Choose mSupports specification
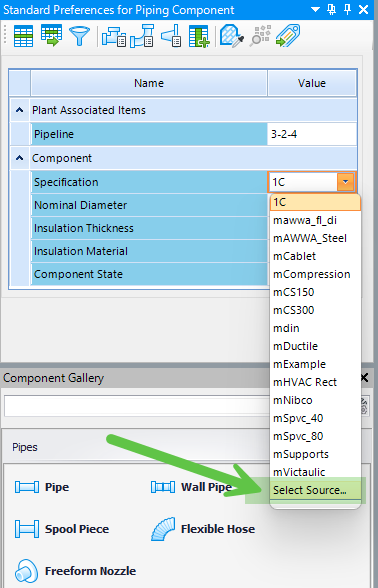 coord(315,454)
